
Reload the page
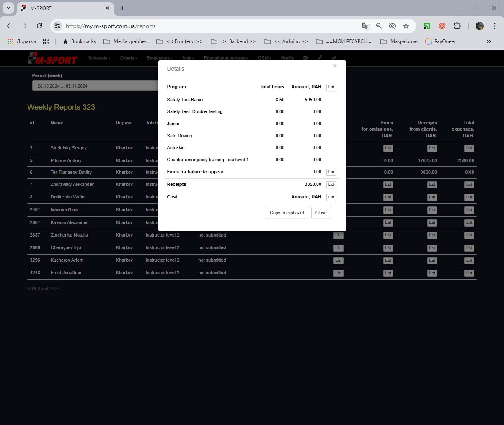pyautogui.click(x=39, y=26)
